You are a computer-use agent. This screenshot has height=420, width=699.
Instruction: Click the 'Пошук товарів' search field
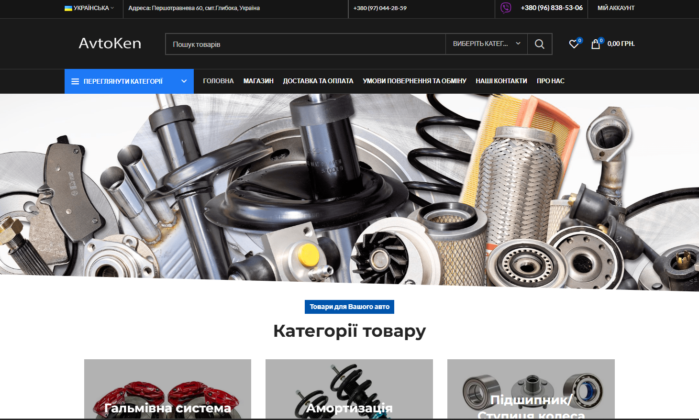pos(305,44)
